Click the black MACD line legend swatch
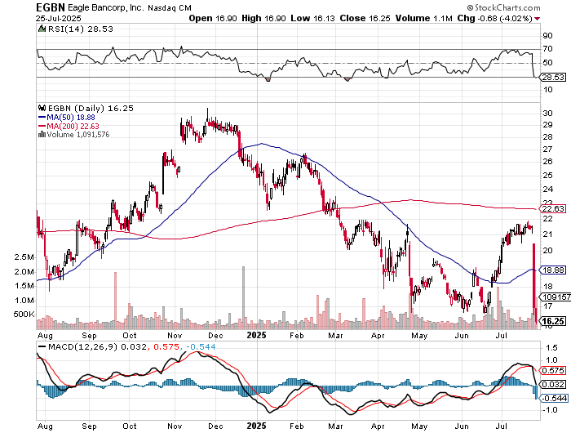571x433 pixels. click(x=42, y=347)
